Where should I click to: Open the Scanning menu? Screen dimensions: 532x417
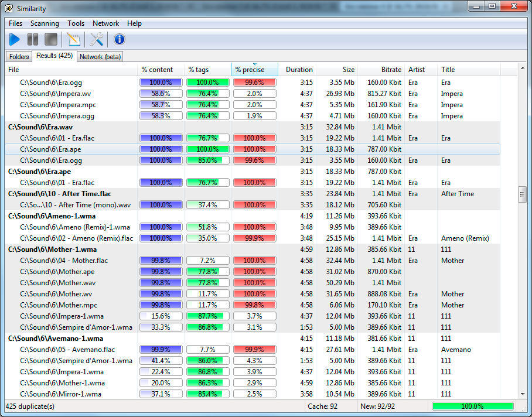pyautogui.click(x=45, y=23)
